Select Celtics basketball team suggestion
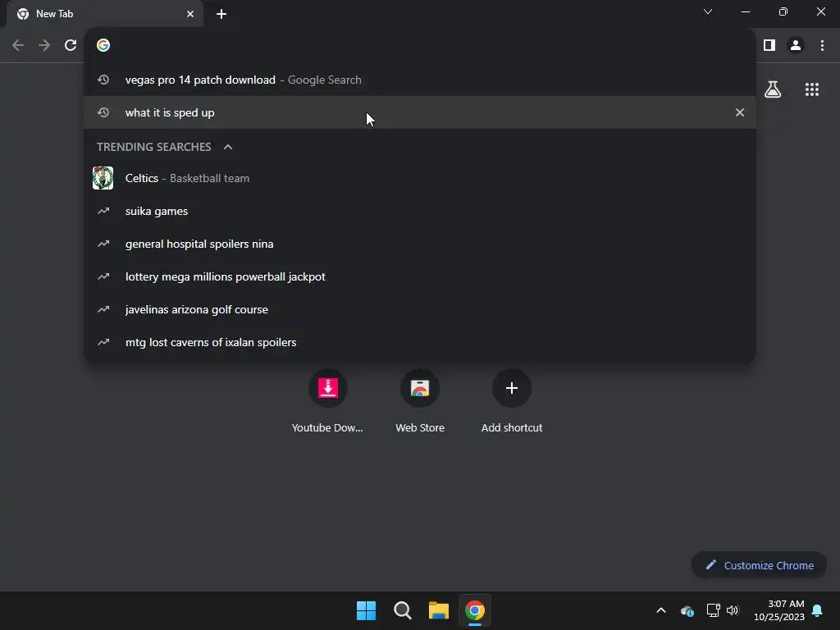This screenshot has height=630, width=840. (420, 178)
